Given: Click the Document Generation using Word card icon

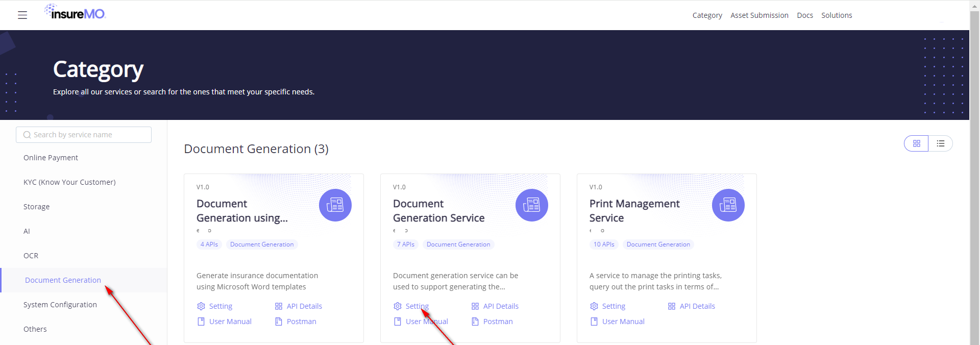Looking at the screenshot, I should point(335,205).
